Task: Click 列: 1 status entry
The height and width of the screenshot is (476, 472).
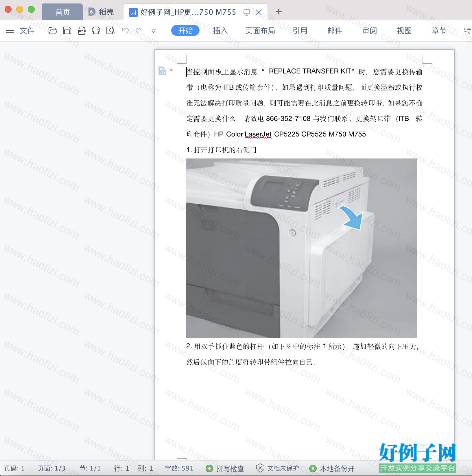Action: 145,468
